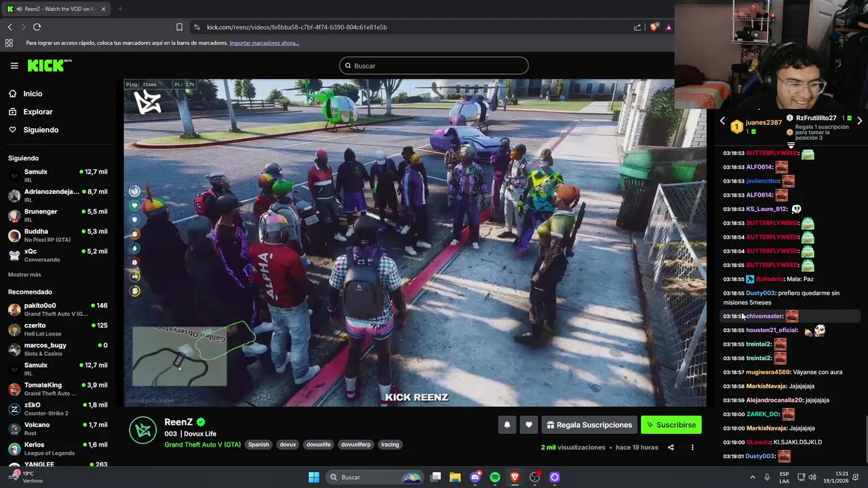Select the iracing tag
The height and width of the screenshot is (488, 868).
click(x=390, y=445)
